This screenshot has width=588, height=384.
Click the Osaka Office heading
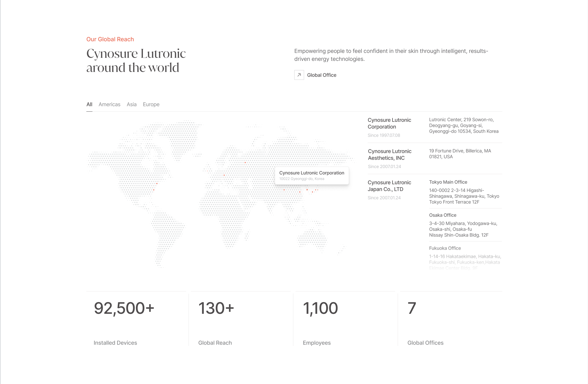443,215
